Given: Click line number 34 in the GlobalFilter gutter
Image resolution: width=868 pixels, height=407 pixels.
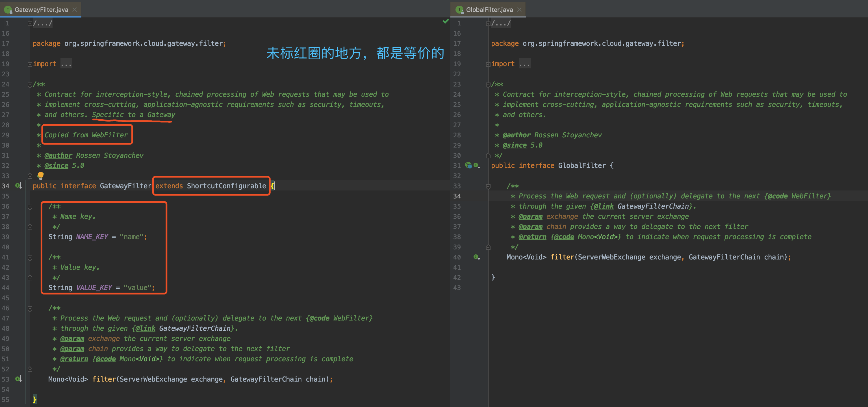Looking at the screenshot, I should [x=457, y=196].
